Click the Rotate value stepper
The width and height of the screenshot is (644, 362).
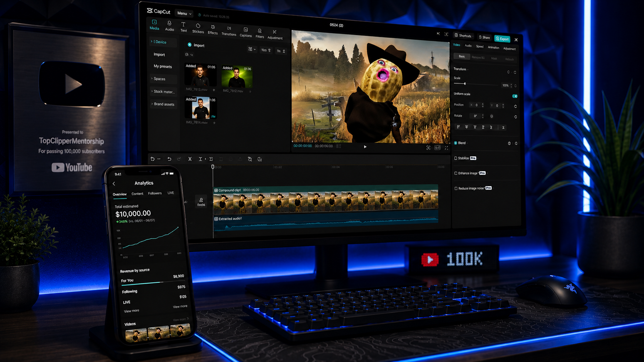point(483,116)
